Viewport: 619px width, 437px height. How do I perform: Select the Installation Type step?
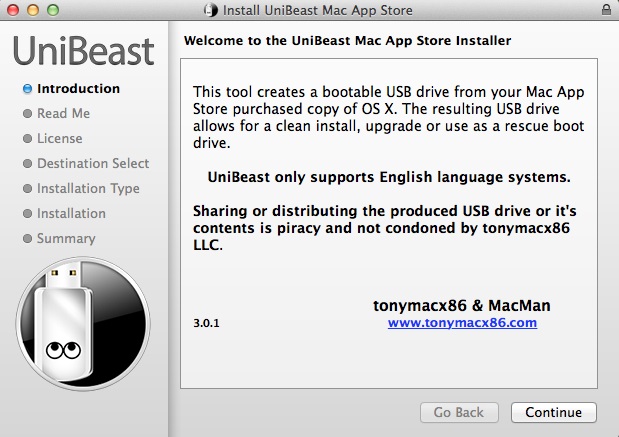(88, 188)
